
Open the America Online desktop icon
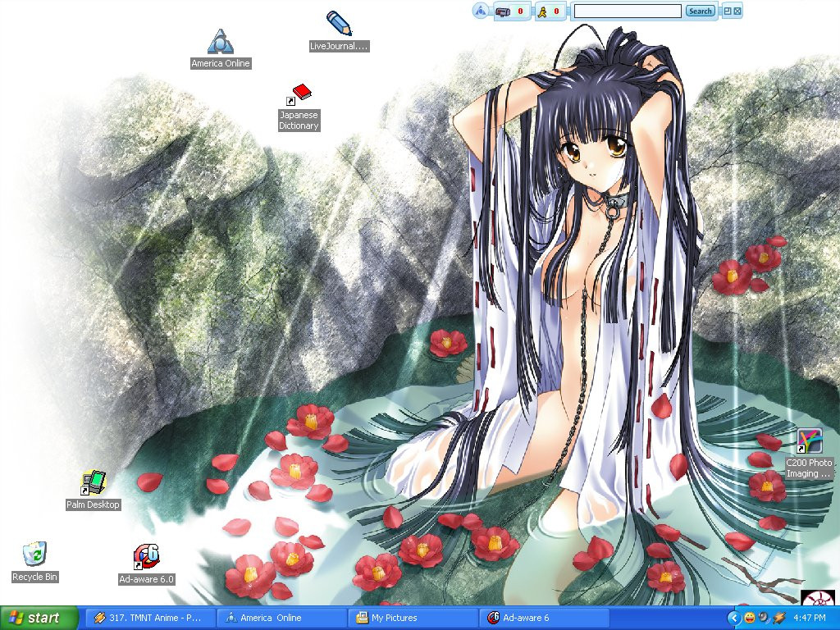tap(220, 42)
